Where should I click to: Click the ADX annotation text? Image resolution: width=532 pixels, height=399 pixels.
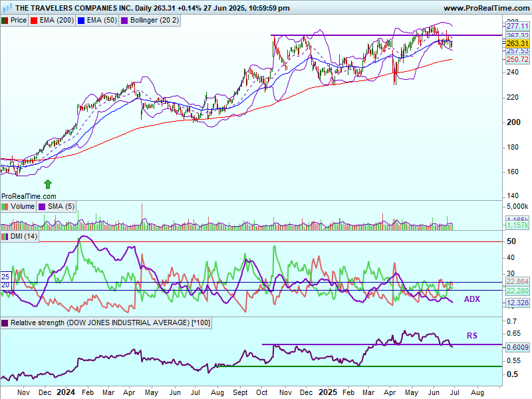pyautogui.click(x=471, y=300)
